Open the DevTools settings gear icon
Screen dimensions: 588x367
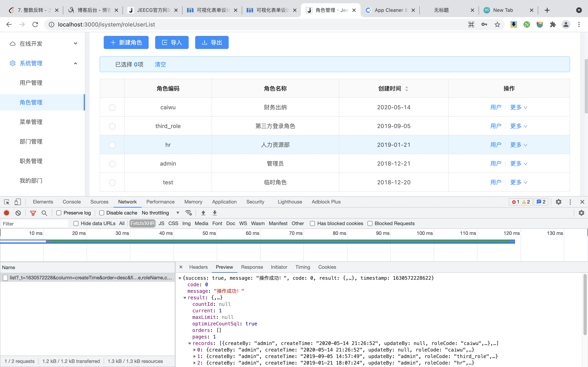pos(558,202)
